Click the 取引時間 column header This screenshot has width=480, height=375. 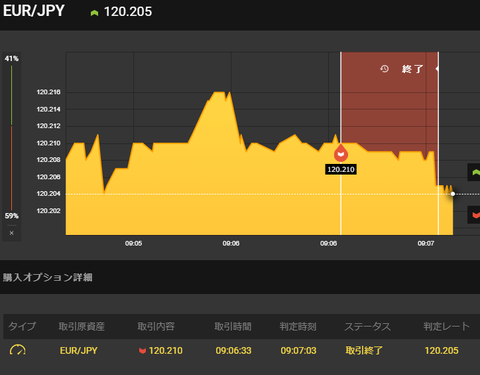(x=233, y=326)
